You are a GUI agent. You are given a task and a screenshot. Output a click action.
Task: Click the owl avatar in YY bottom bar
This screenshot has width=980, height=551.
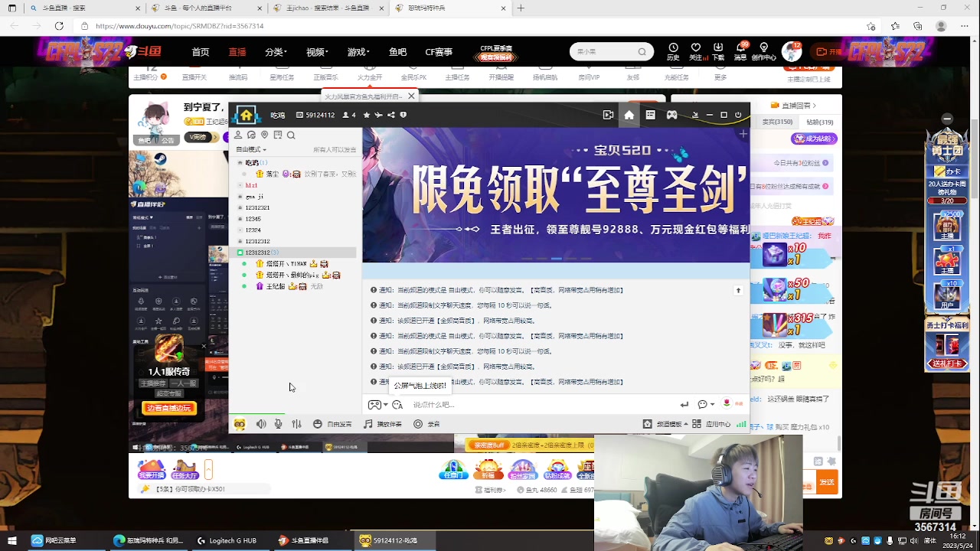pyautogui.click(x=240, y=424)
